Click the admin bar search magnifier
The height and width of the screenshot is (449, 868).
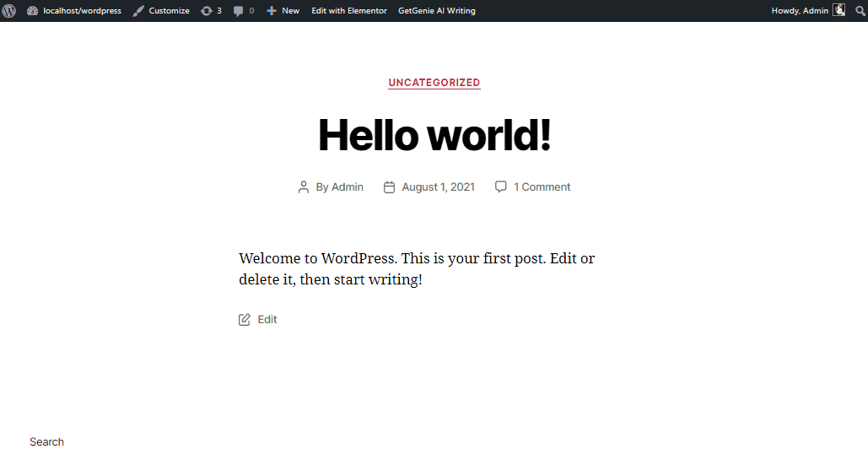coord(860,10)
